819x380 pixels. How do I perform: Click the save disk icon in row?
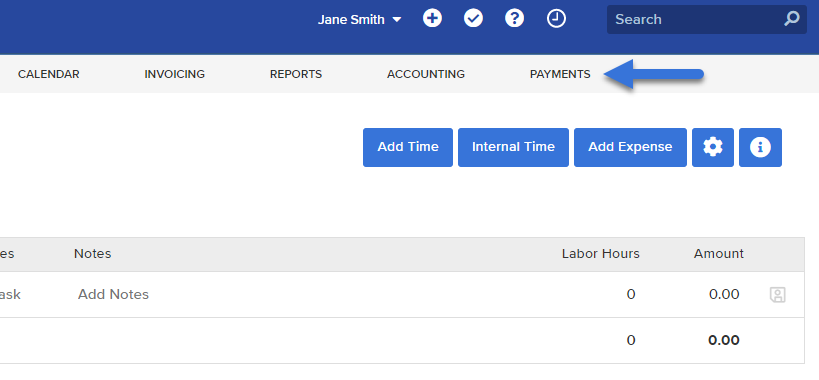(778, 295)
